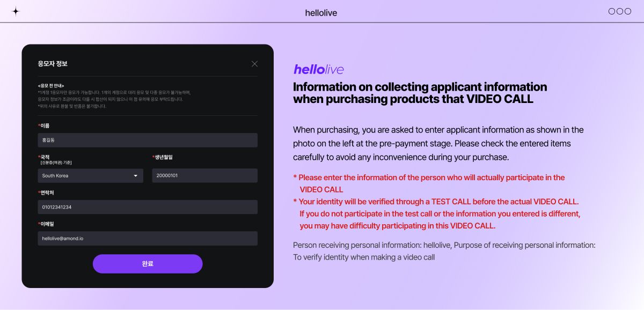Screen dimensions: 644x310
Task: Click the first circle icon in the top-right corner
Action: click(612, 11)
